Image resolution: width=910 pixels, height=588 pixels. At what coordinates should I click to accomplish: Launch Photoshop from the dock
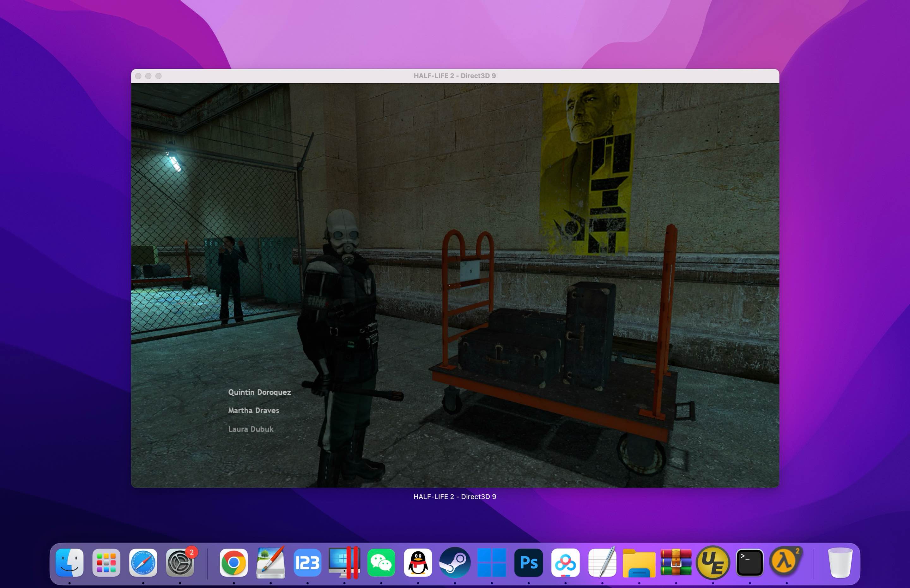coord(529,562)
